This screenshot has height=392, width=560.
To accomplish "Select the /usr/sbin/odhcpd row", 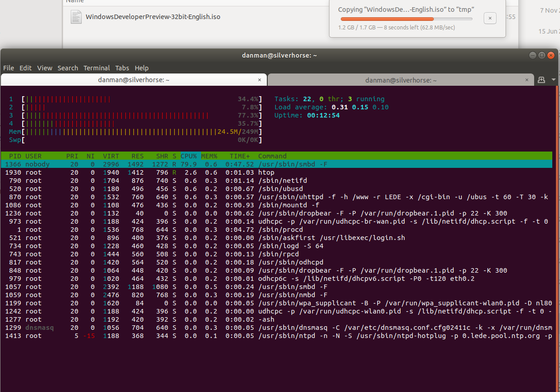I will pyautogui.click(x=276, y=262).
